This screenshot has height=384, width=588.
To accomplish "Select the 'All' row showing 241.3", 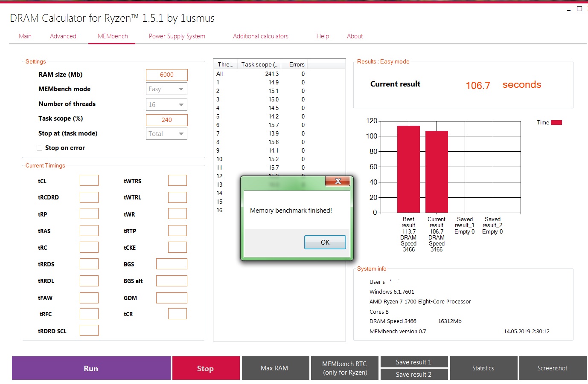I will 260,74.
